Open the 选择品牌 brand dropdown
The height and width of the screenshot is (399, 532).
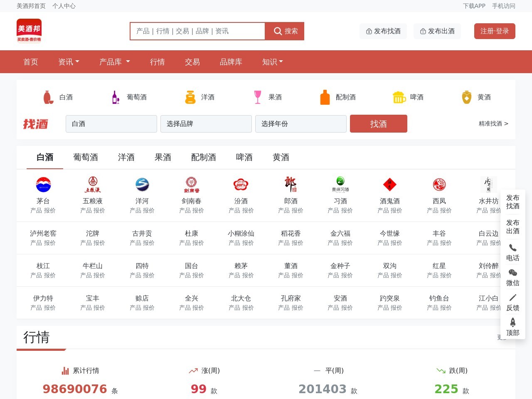[x=206, y=123]
